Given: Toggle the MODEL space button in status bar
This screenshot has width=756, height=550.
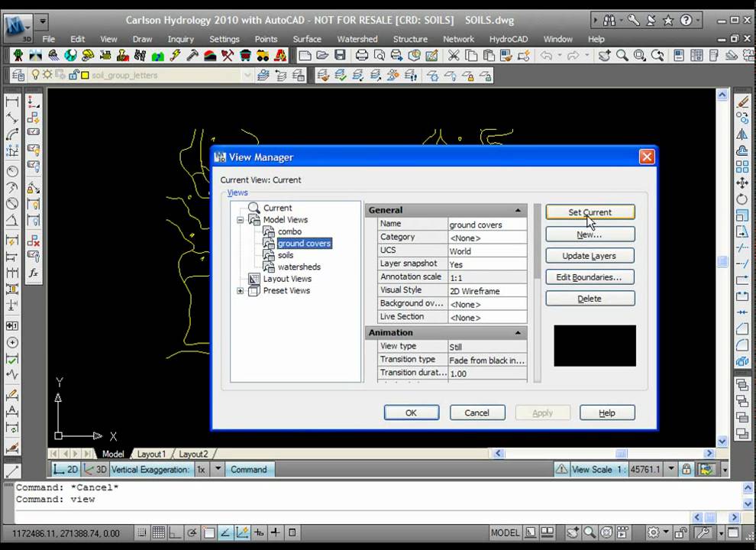Looking at the screenshot, I should 504,532.
